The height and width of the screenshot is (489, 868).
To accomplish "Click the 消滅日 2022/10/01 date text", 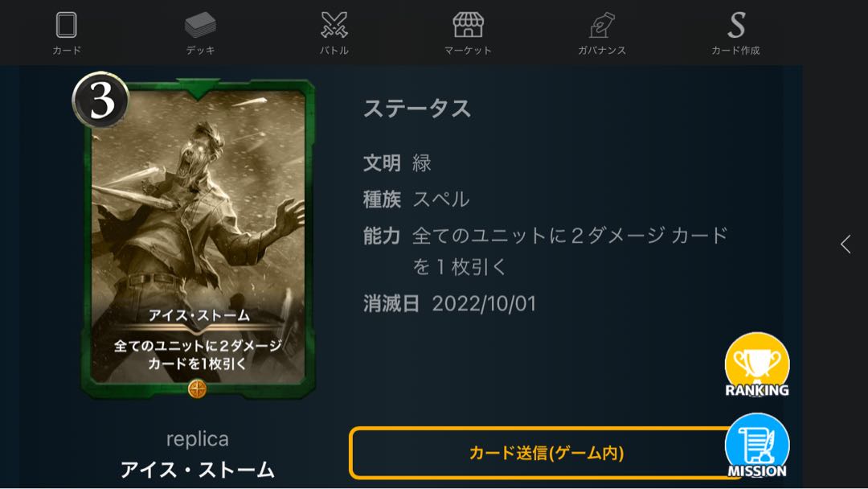I will (x=449, y=304).
